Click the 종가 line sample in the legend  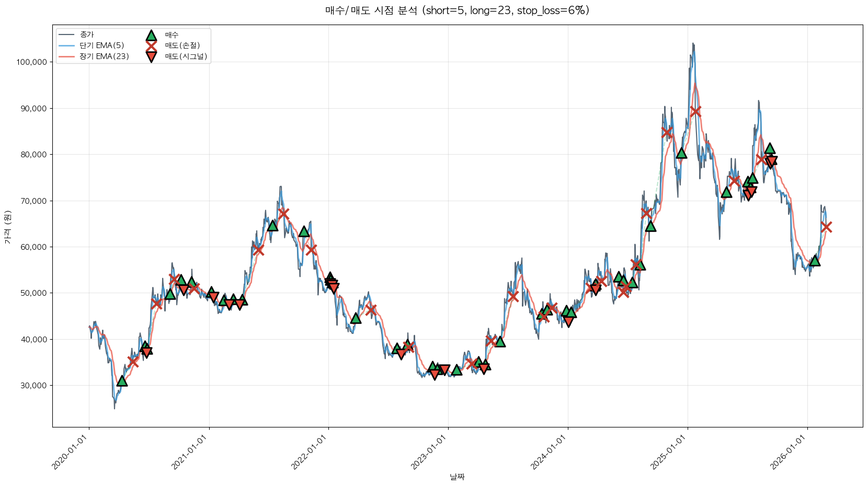(x=67, y=35)
